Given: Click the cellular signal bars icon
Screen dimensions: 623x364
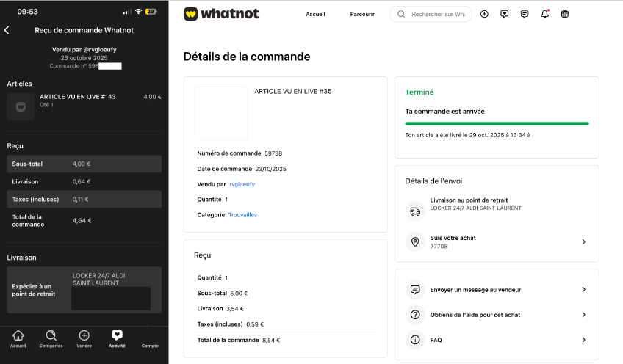Looking at the screenshot, I should 127,12.
